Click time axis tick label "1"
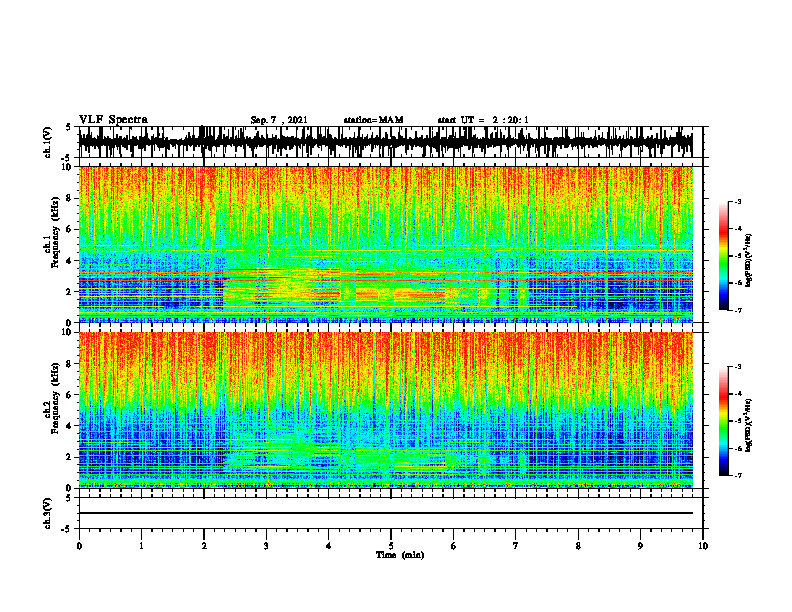This screenshot has width=792, height=612. click(x=141, y=546)
